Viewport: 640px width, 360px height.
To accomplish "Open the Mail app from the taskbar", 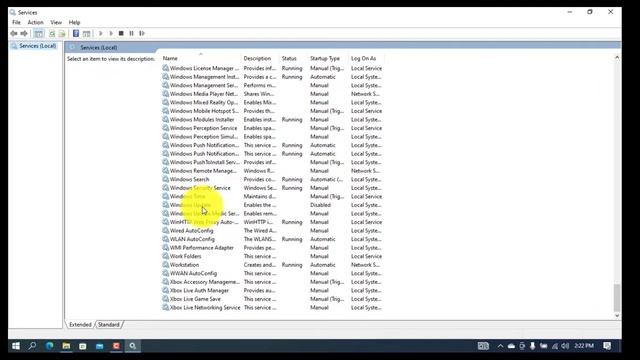I will pyautogui.click(x=100, y=346).
